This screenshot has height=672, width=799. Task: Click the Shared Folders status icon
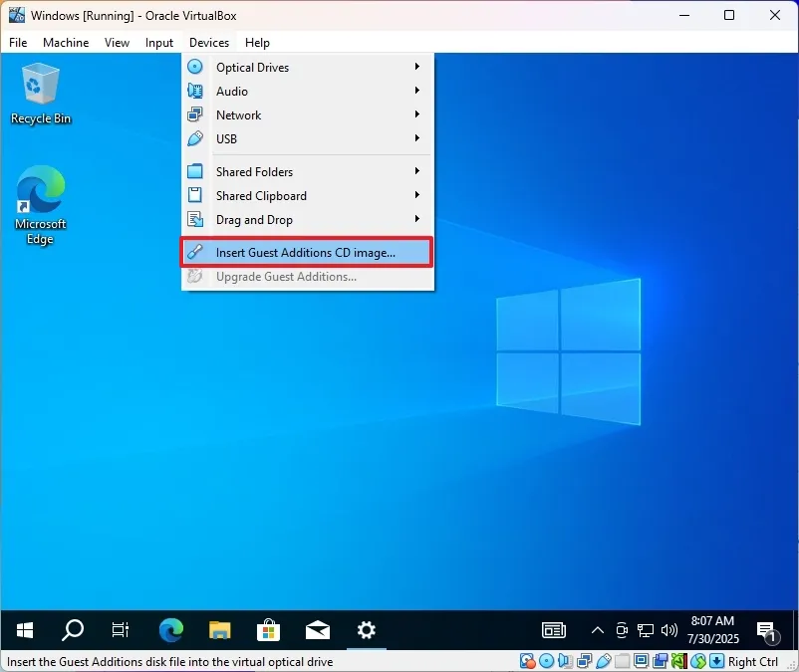point(622,661)
